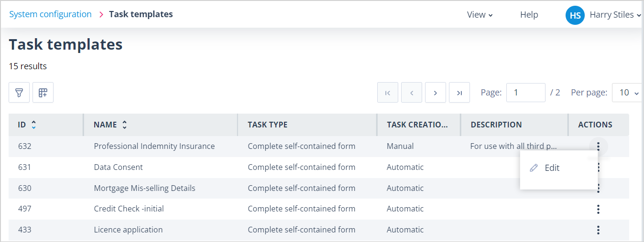Viewport: 644px width, 242px height.
Task: Select the Credit Check -initial name cell
Action: (129, 209)
